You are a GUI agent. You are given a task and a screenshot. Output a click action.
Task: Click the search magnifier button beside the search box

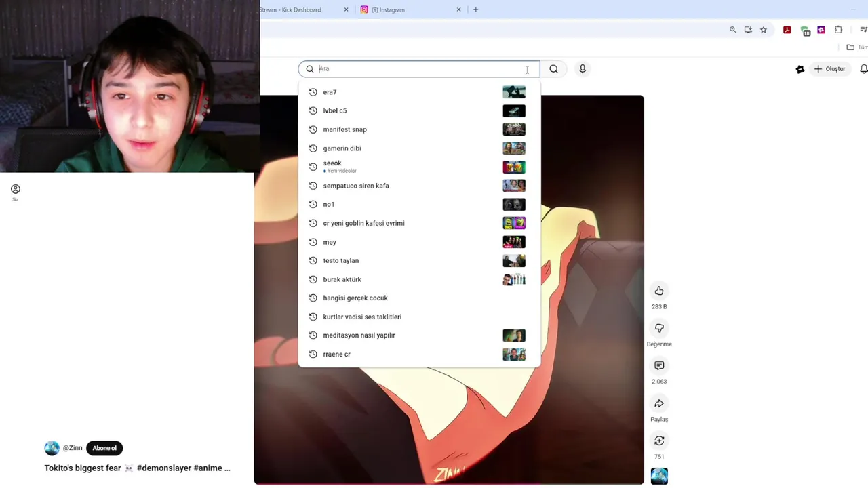554,68
